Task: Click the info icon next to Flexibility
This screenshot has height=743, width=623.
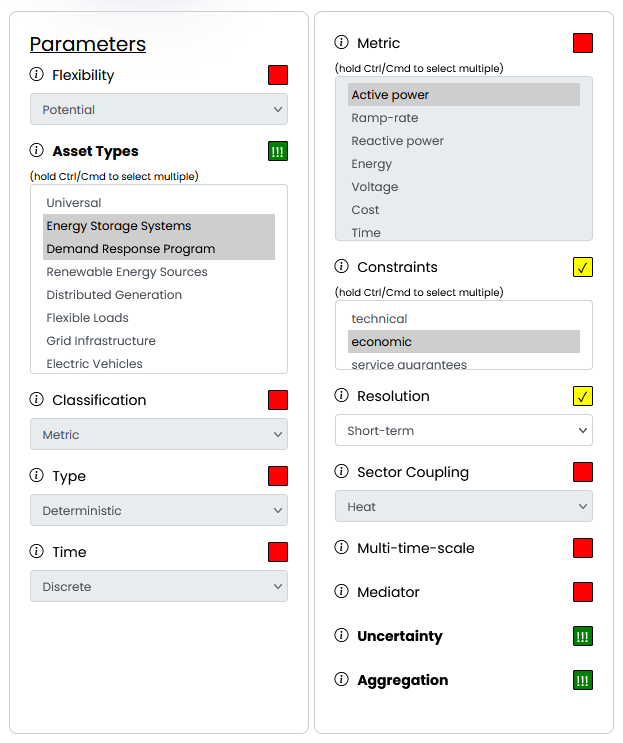Action: point(37,75)
